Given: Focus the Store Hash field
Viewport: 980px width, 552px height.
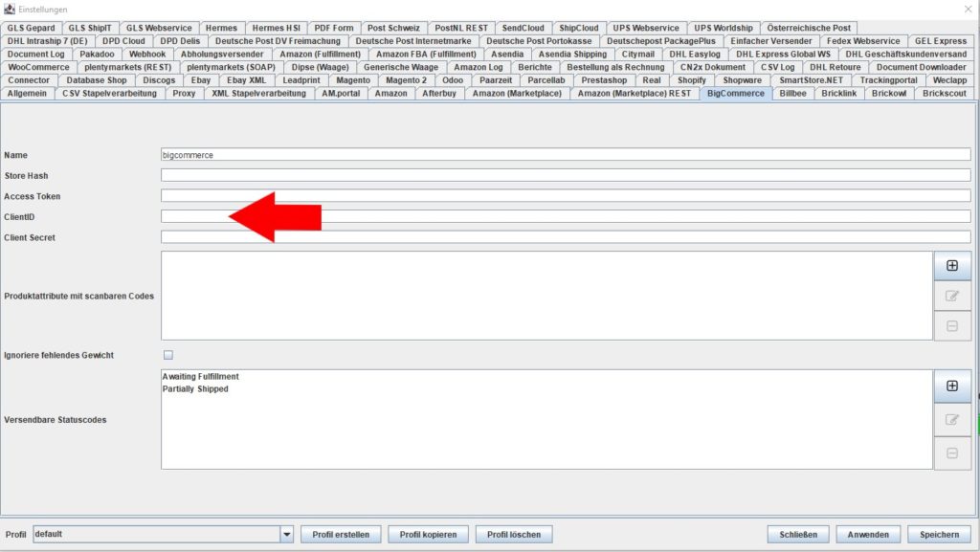Looking at the screenshot, I should tap(566, 175).
